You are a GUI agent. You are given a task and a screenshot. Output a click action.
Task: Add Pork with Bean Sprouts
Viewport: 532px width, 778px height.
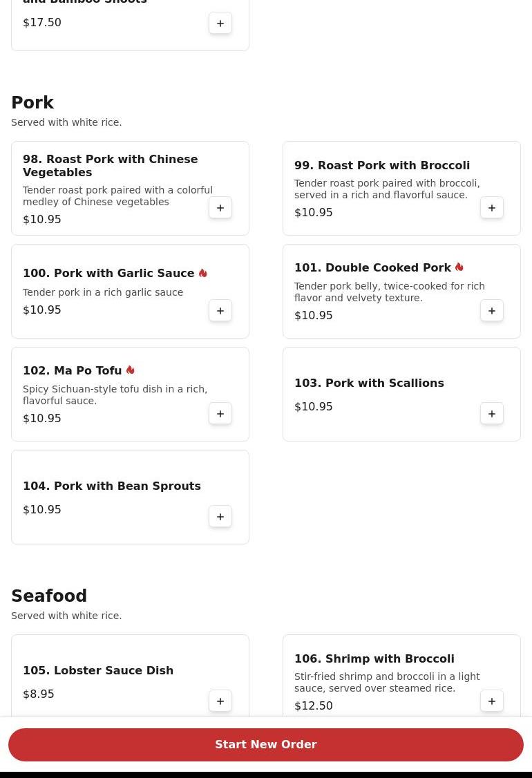220,517
